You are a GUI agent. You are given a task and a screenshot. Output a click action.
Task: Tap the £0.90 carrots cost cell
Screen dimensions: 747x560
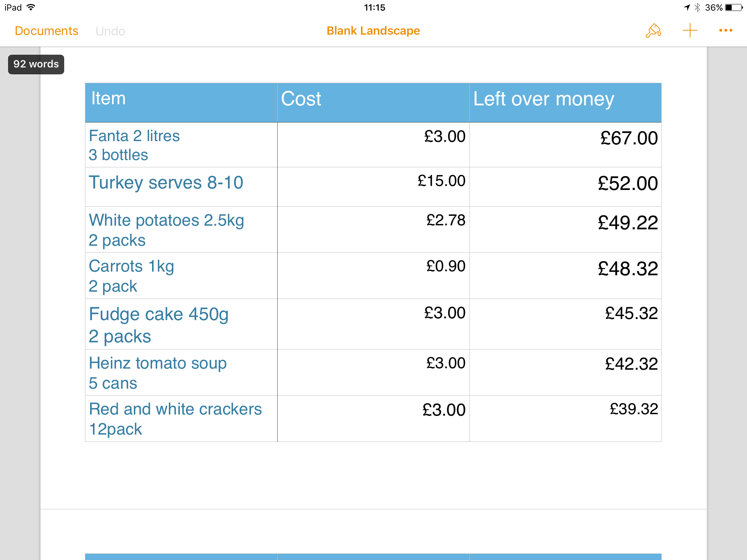(373, 275)
